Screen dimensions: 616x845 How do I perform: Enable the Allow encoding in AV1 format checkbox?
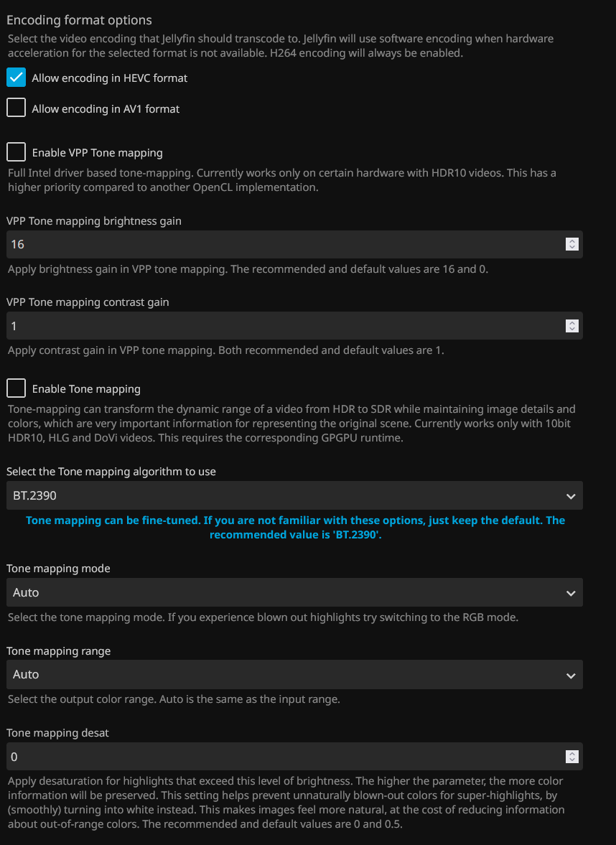(16, 108)
